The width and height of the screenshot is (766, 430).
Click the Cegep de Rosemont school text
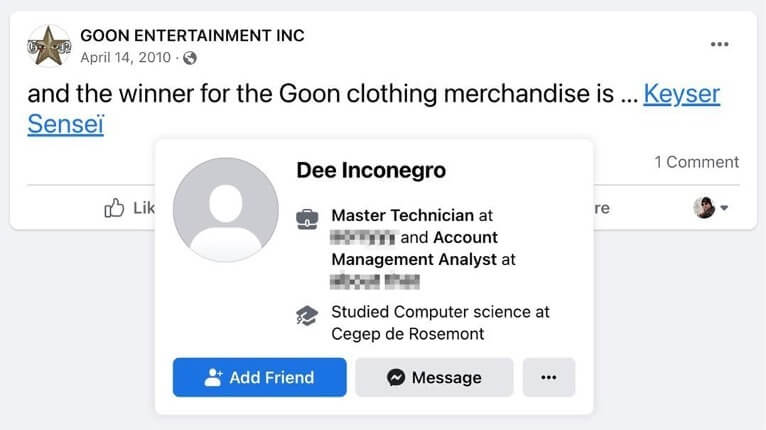point(407,334)
